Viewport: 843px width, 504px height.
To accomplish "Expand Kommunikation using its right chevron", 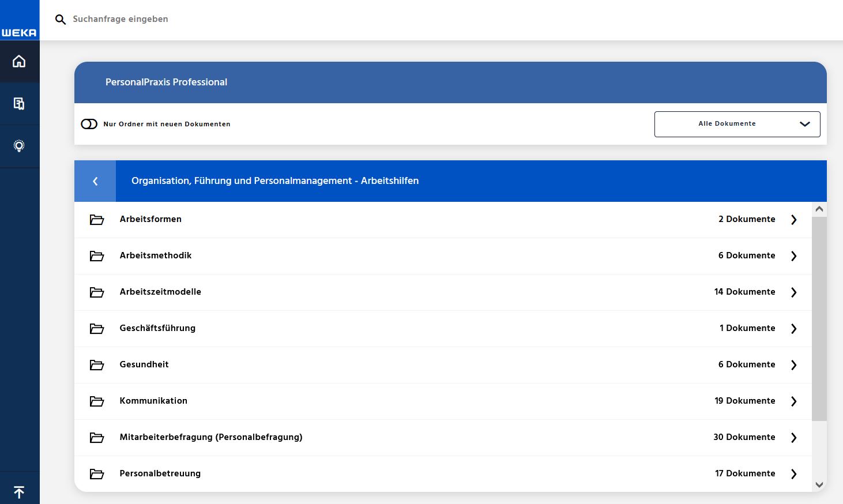I will (x=793, y=401).
